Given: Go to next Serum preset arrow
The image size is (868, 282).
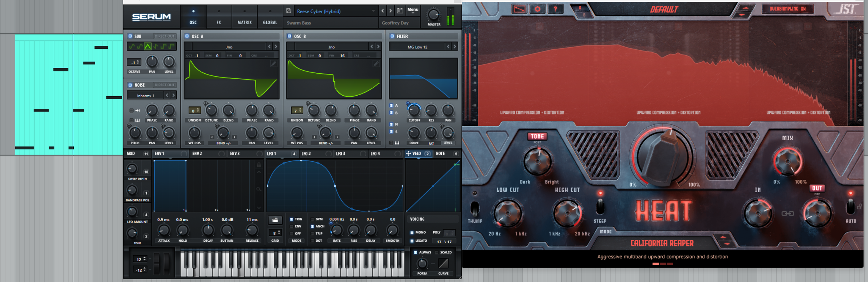Looking at the screenshot, I should click(390, 11).
